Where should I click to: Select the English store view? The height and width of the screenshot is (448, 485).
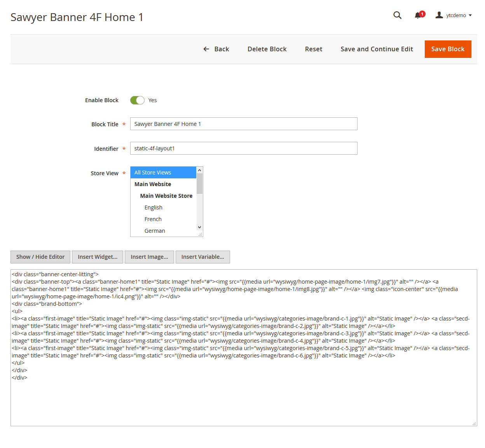154,207
